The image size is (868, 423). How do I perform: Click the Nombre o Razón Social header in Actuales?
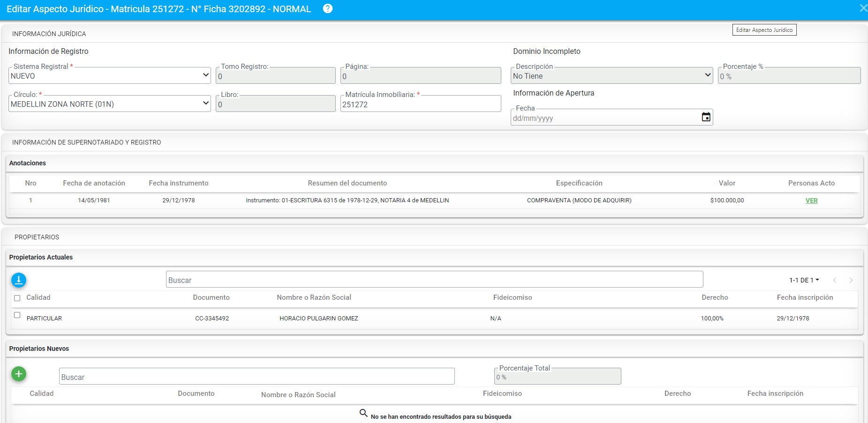tap(314, 297)
